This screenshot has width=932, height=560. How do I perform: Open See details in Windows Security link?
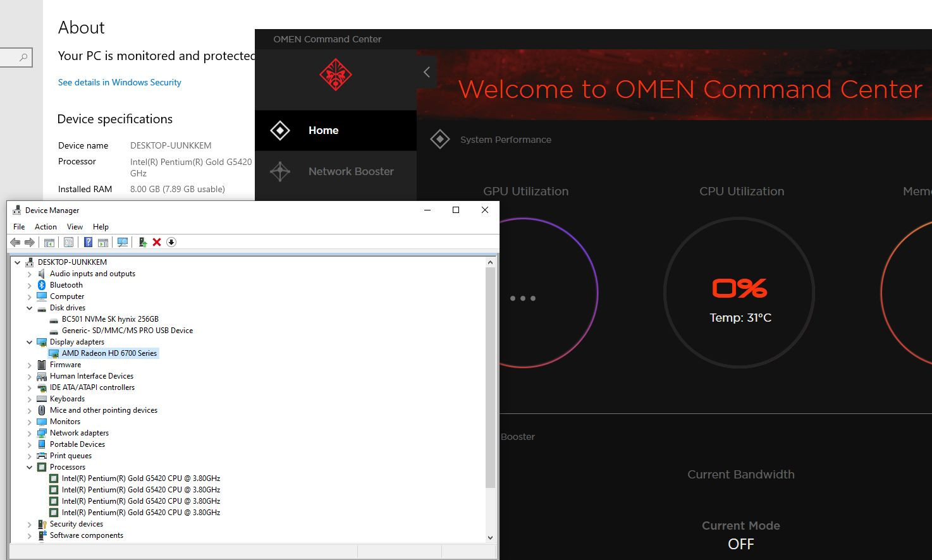click(x=119, y=82)
